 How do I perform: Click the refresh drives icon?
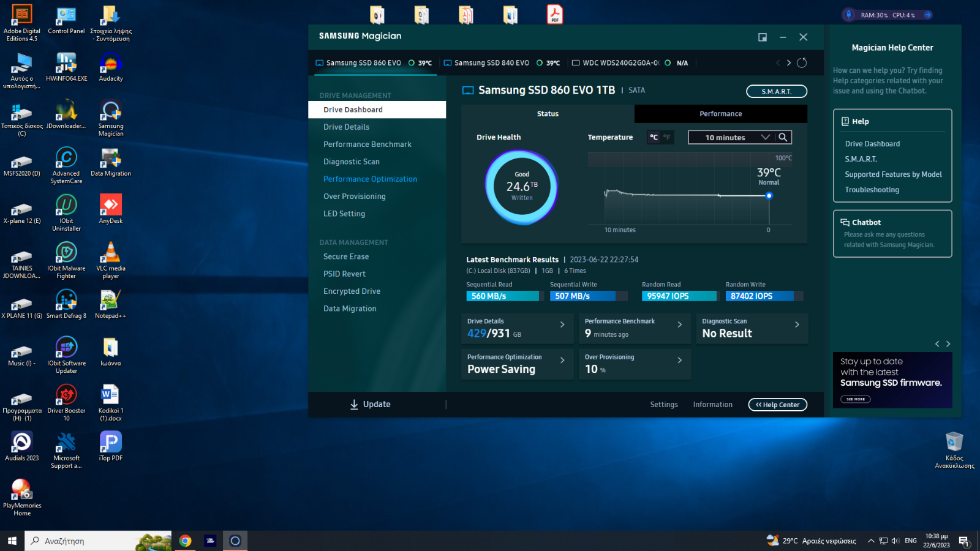pyautogui.click(x=802, y=62)
